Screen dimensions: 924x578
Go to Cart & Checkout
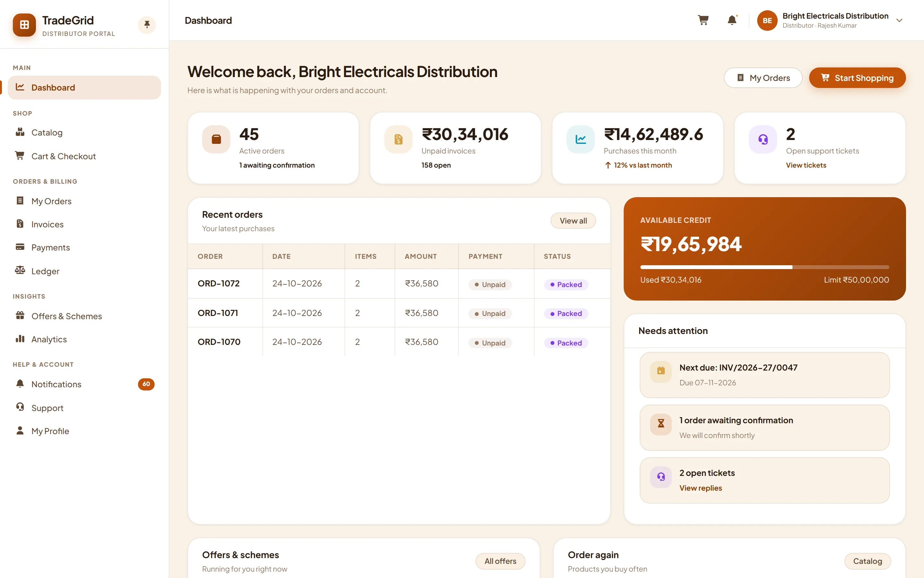click(84, 156)
